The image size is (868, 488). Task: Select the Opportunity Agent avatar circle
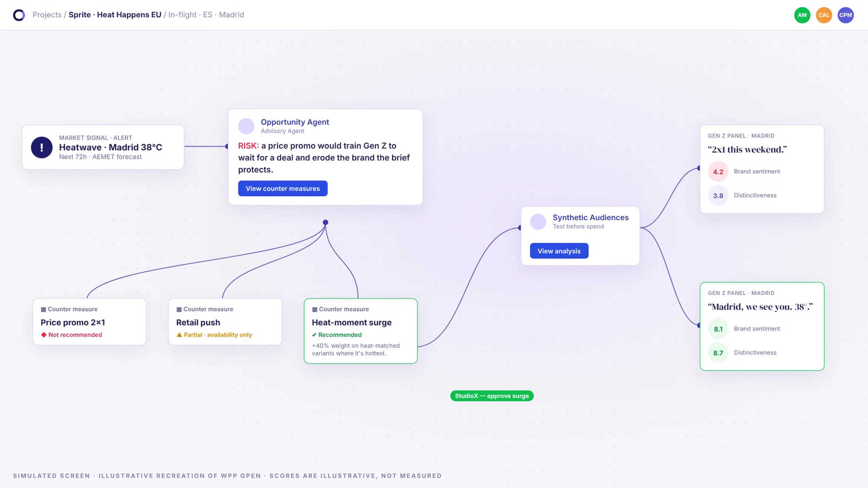tap(246, 126)
